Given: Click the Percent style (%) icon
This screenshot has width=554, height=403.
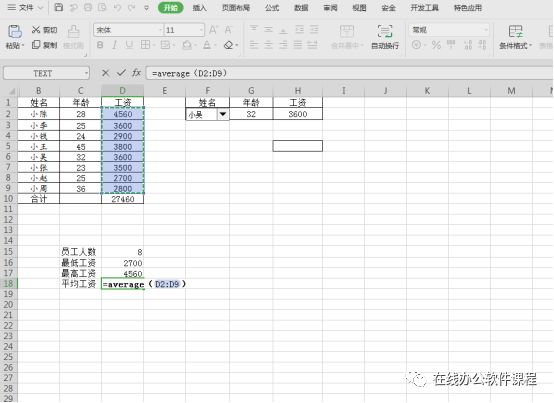Looking at the screenshot, I should tap(436, 45).
